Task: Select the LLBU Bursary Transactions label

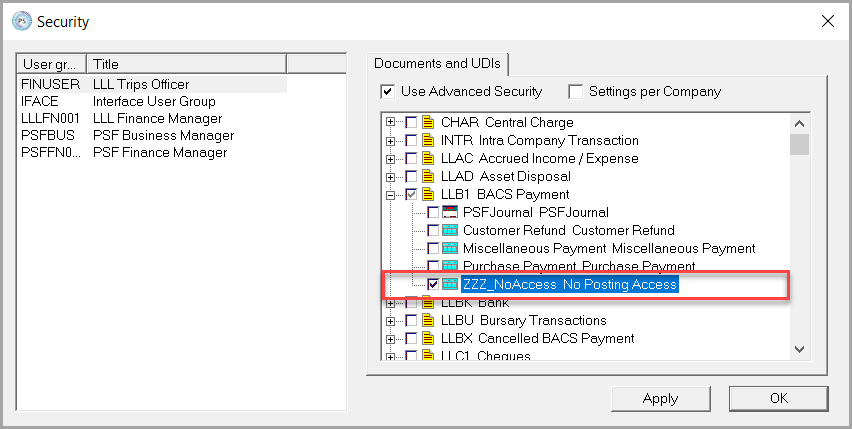Action: coord(523,320)
